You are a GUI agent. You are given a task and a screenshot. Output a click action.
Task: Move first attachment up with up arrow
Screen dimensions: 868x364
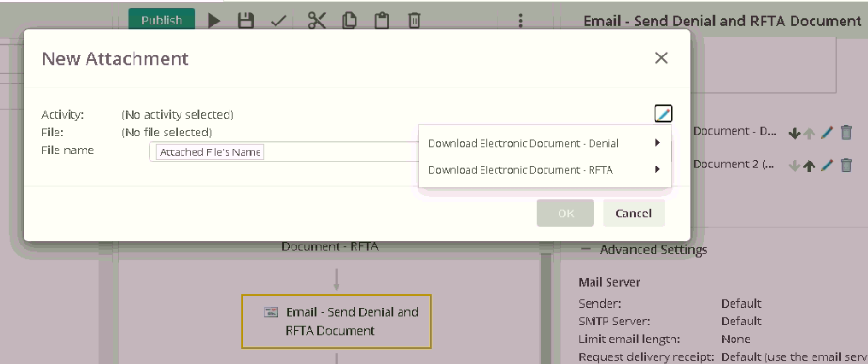(810, 133)
